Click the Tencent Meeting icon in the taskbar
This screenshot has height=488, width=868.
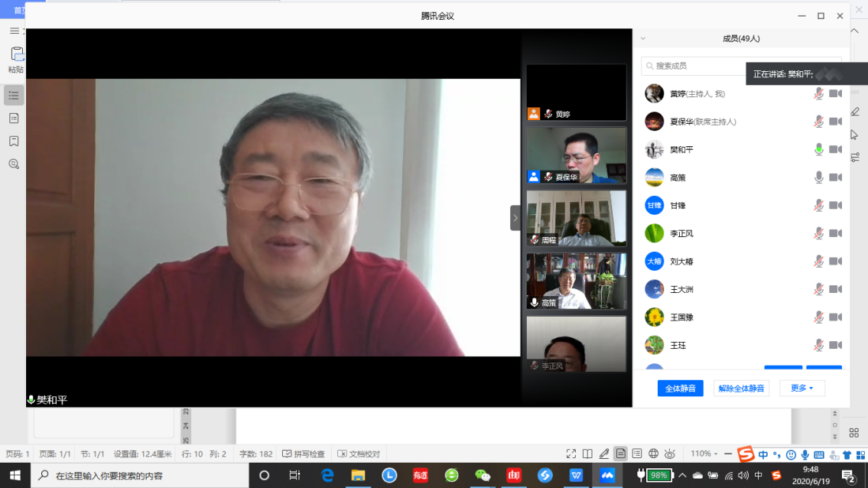coord(607,475)
